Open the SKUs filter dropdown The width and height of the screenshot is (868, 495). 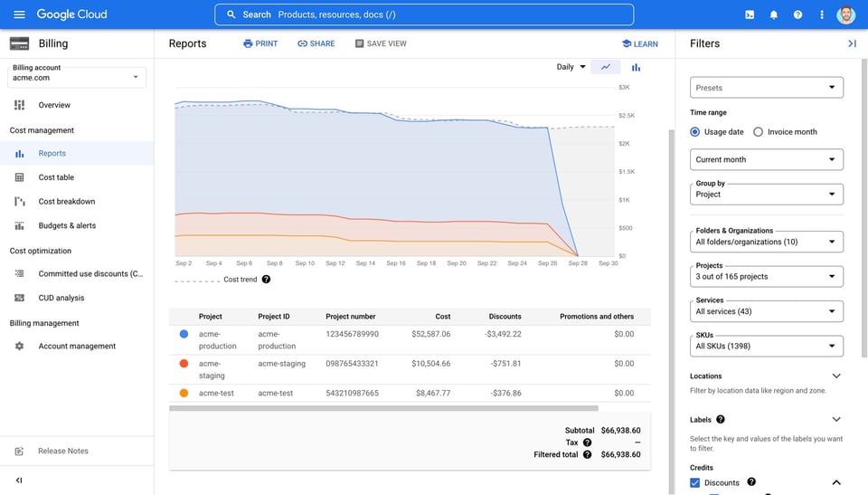[766, 346]
